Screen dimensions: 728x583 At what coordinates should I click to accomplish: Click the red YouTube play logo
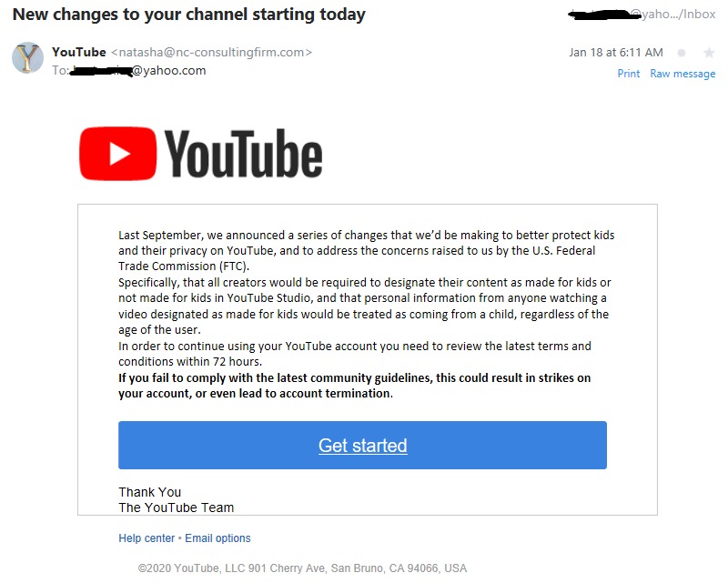[x=118, y=154]
